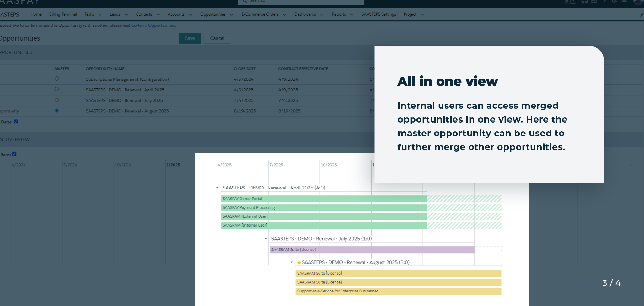
Task: Click the 'Subscriptions Management (Configuration)' opportunity name
Action: click(x=127, y=79)
